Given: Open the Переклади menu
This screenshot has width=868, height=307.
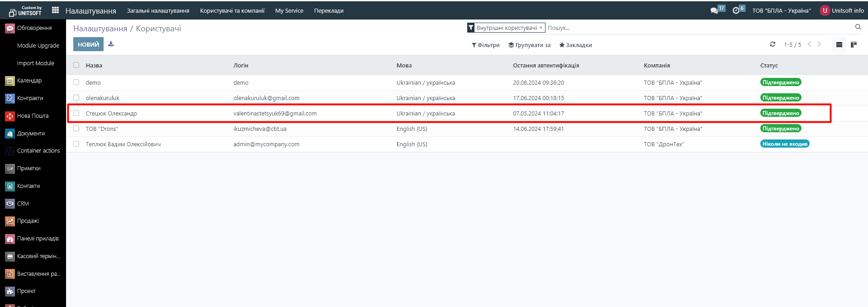Looking at the screenshot, I should coord(328,10).
